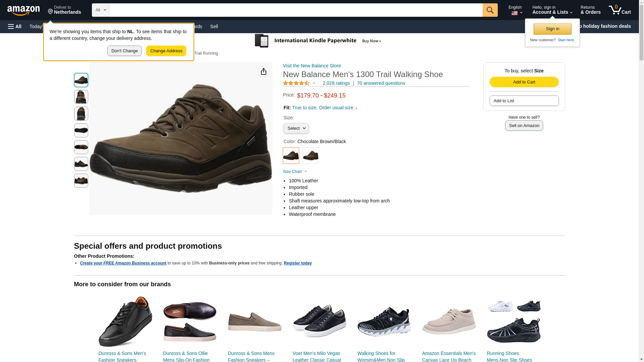Open the All hamburger menu
This screenshot has height=362, width=644.
pos(15,26)
